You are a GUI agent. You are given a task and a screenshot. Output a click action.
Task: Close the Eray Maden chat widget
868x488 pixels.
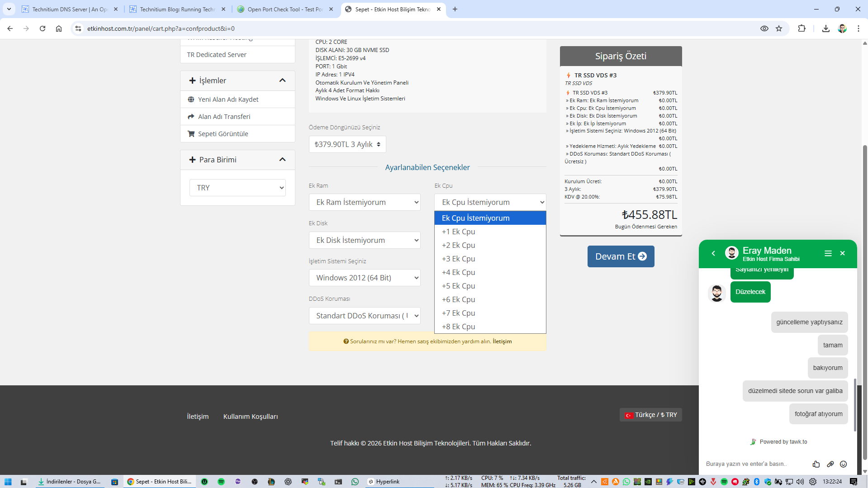(843, 253)
